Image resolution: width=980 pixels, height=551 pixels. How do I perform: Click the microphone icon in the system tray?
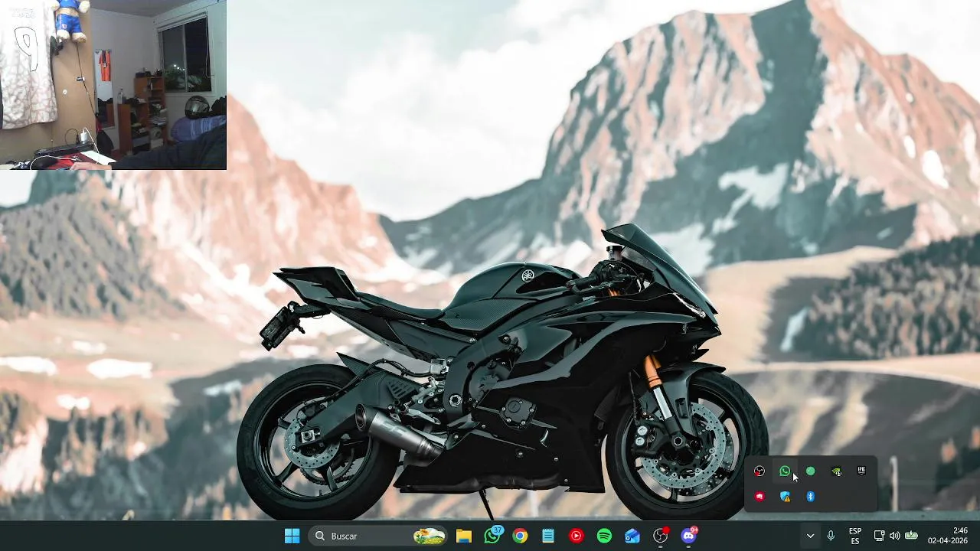click(831, 536)
